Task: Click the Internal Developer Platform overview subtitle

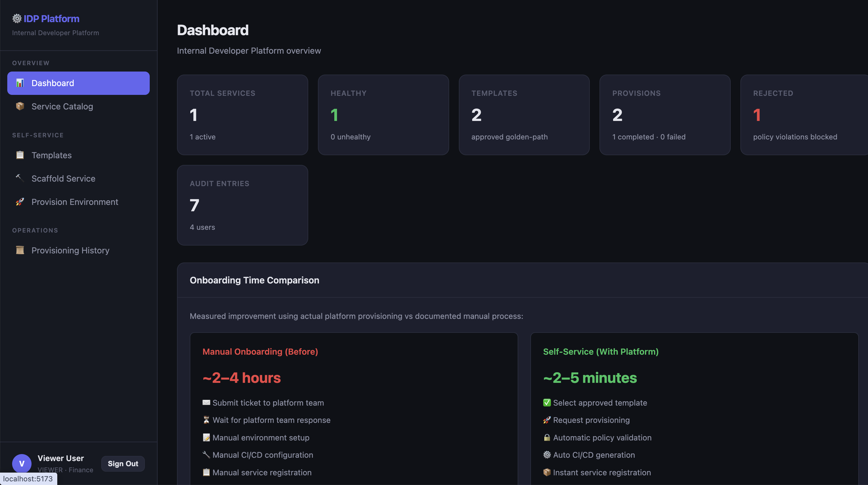Action: 249,51
